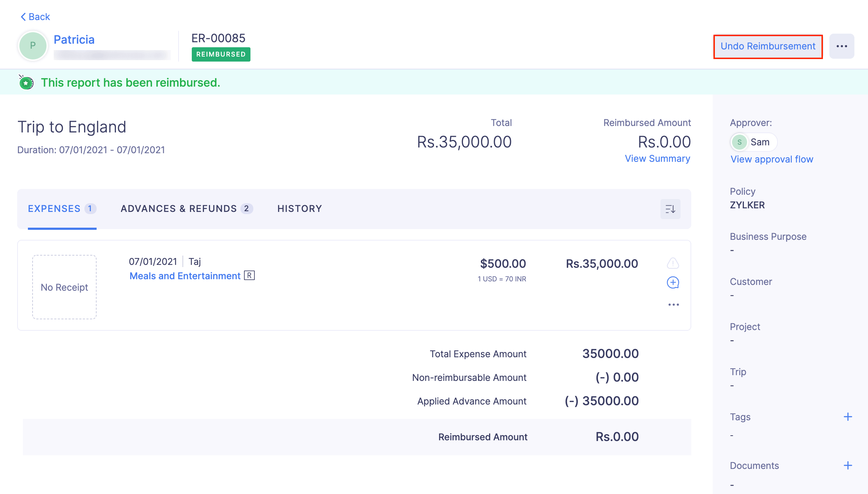The height and width of the screenshot is (494, 868).
Task: Open the more options ellipsis in the header
Action: point(842,46)
